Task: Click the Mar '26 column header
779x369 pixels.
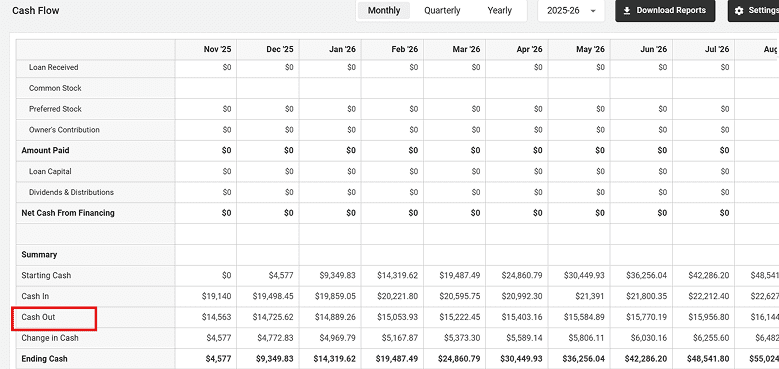Action: 467,49
